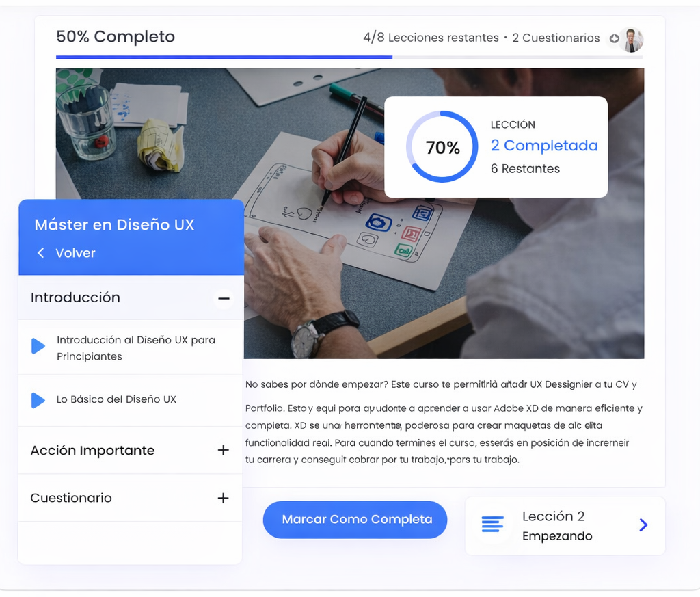The width and height of the screenshot is (700, 597).
Task: Click the 70% circular progress ring
Action: [442, 147]
